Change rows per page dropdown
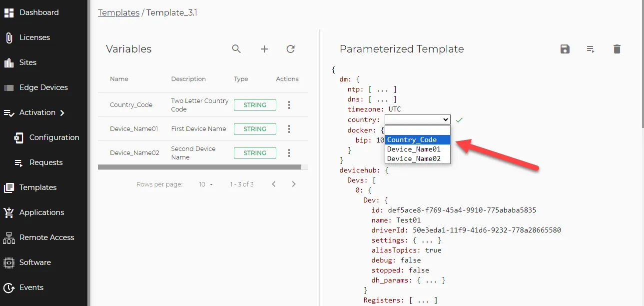 [x=206, y=184]
